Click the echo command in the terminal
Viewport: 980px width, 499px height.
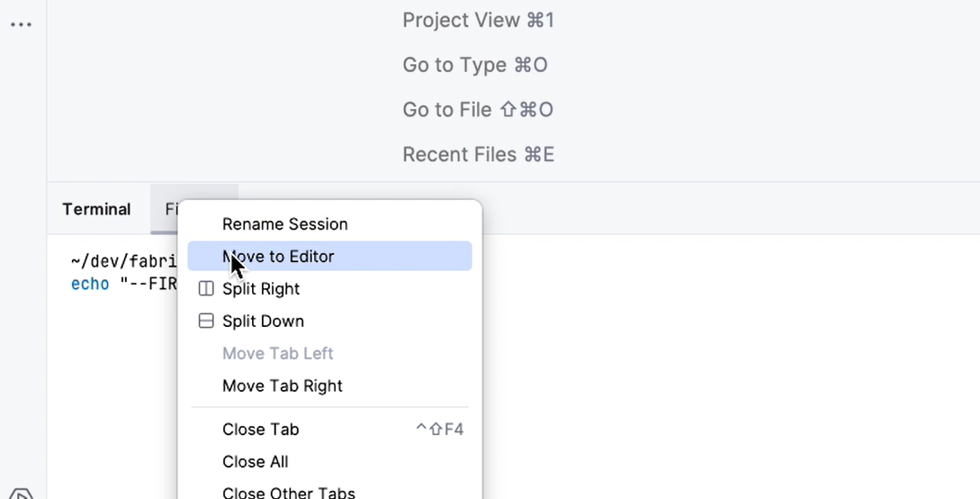89,285
